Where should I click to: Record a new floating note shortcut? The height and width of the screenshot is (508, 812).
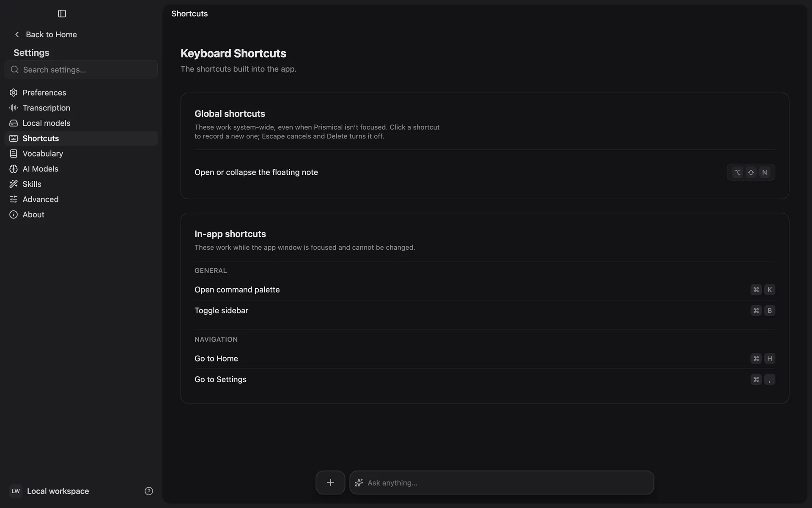pos(751,172)
